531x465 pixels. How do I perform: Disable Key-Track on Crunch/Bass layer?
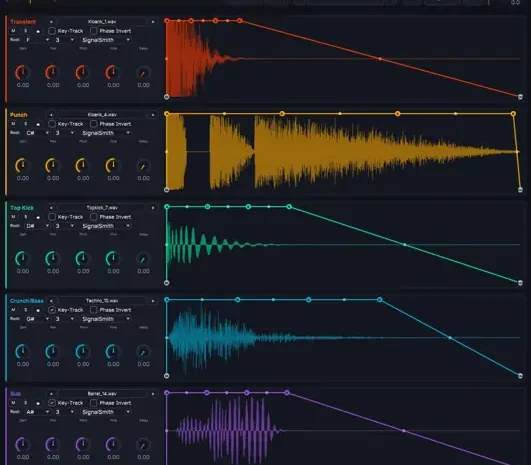coord(52,310)
